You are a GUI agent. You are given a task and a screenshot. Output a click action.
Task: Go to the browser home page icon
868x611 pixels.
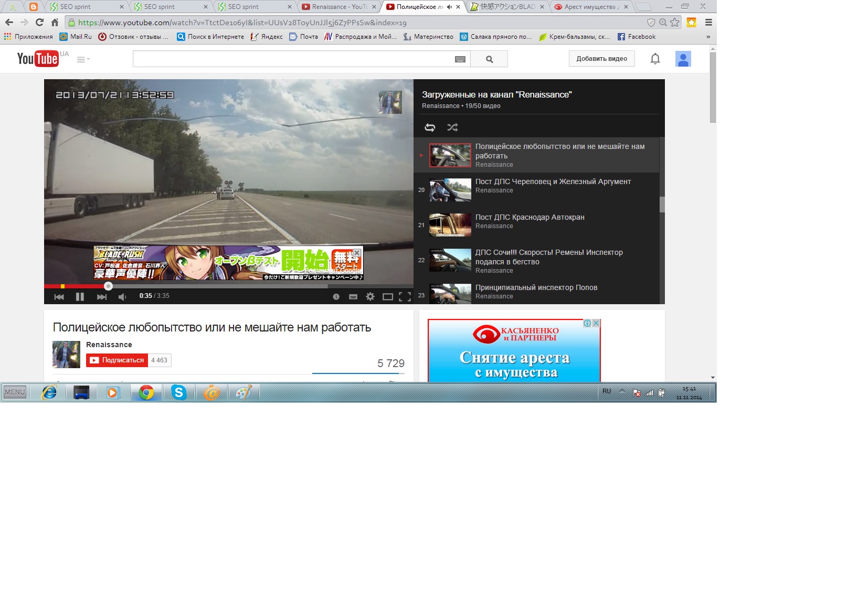[x=55, y=22]
